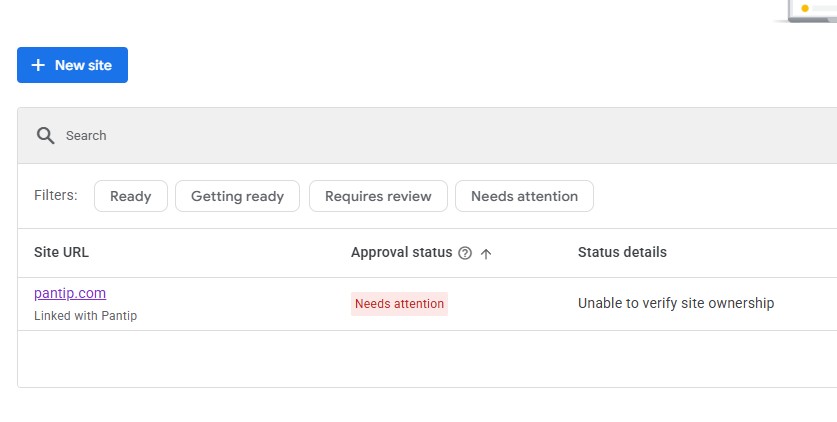Click the ascending sort arrow icon
837x422 pixels.
pos(486,253)
